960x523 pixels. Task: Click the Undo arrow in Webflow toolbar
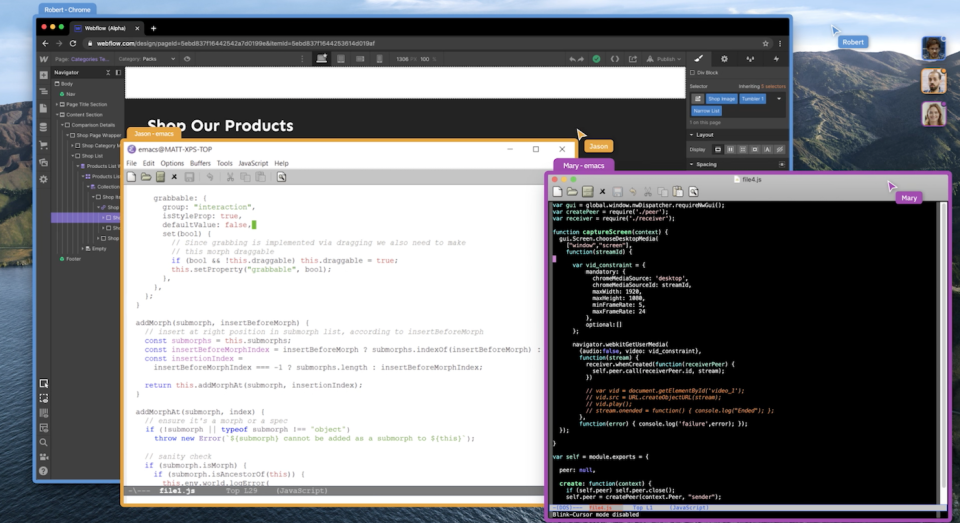tap(573, 59)
